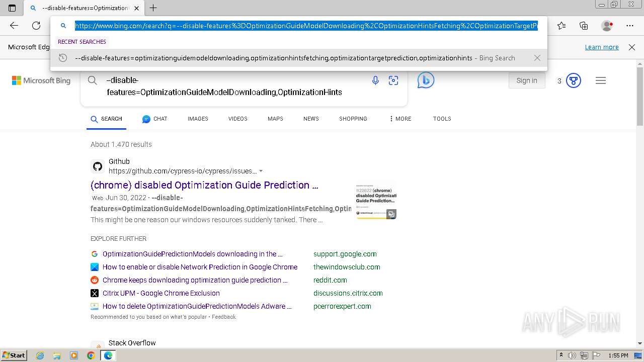Open the TOOLS option

[442, 119]
